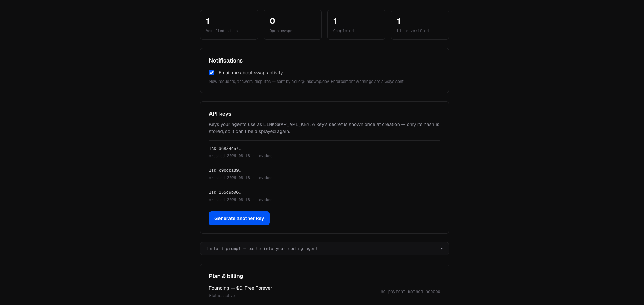
Task: Click the lsk_155c9b06 API key entry
Action: pos(325,196)
